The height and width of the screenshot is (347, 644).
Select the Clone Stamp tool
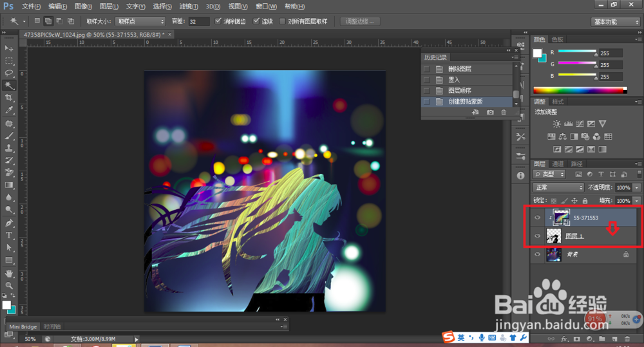click(8, 148)
